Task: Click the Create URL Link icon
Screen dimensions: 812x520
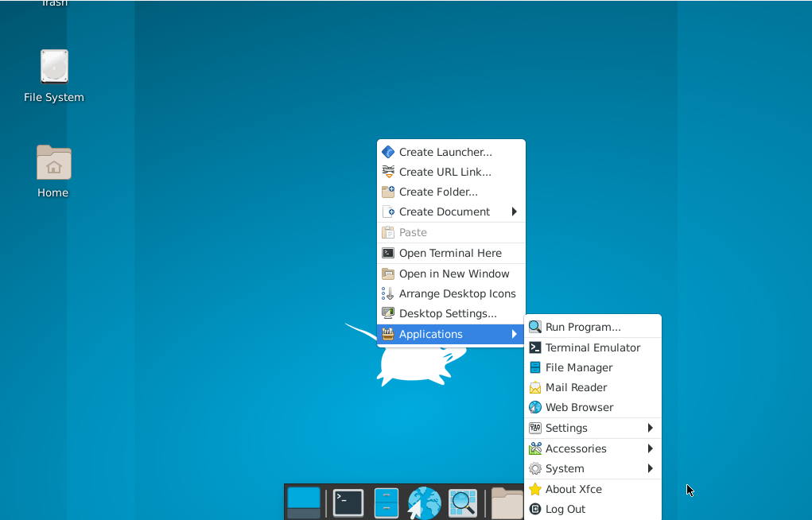Action: 388,172
